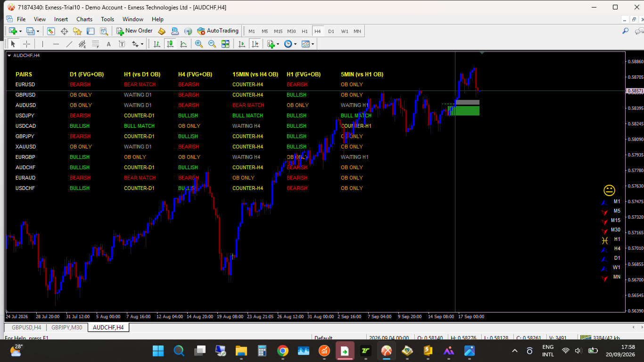Viewport: 644px width, 362px height.
Task: Open Google Chrome from the taskbar
Action: 283,351
